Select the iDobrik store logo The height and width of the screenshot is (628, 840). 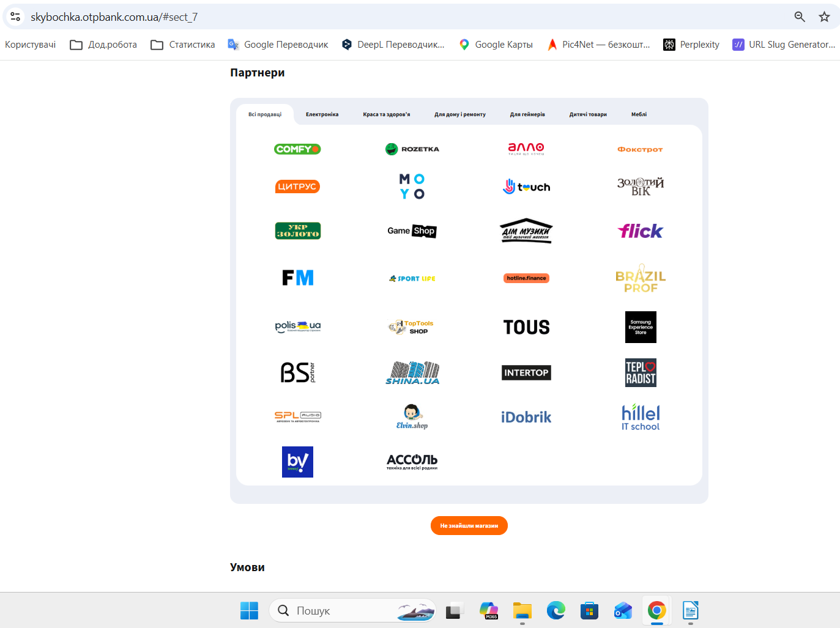526,417
